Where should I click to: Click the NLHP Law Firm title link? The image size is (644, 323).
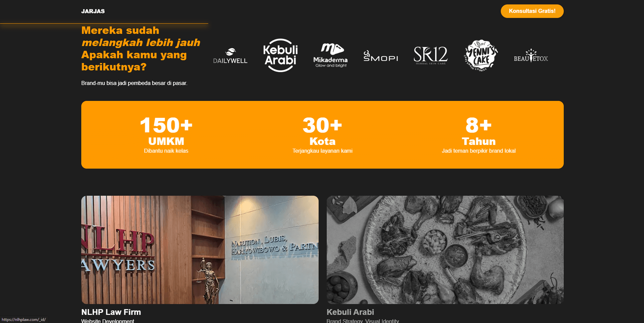pos(111,312)
